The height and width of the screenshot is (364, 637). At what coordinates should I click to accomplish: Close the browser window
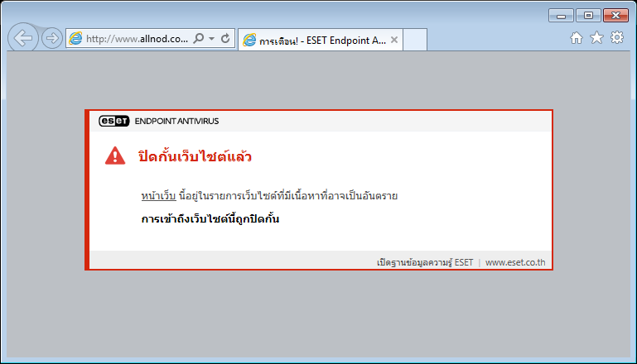615,16
